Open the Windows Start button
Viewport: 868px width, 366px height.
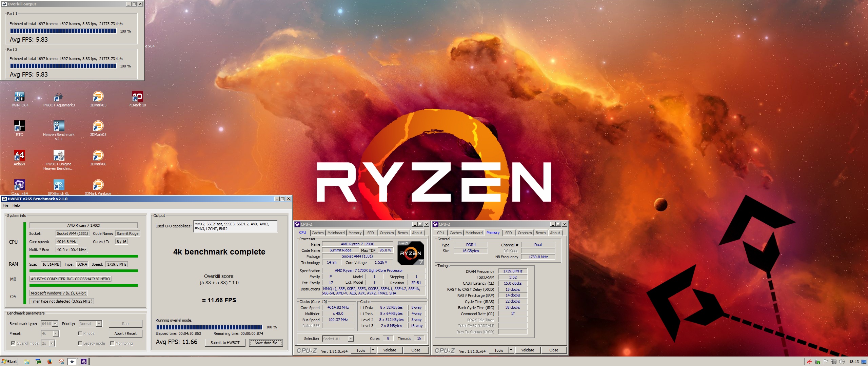click(9, 362)
